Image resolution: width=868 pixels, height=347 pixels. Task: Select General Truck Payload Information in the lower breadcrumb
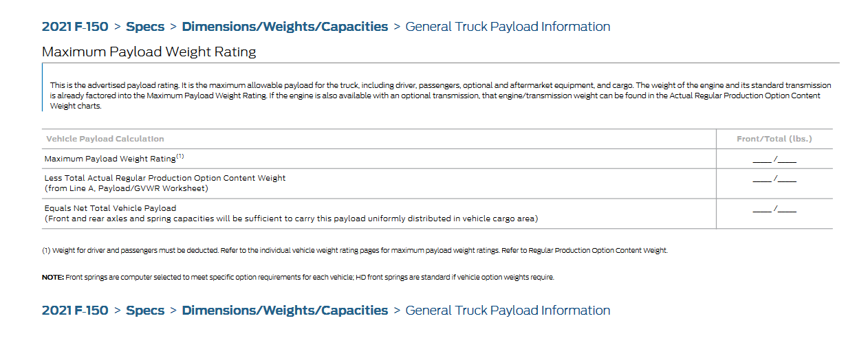tap(508, 311)
